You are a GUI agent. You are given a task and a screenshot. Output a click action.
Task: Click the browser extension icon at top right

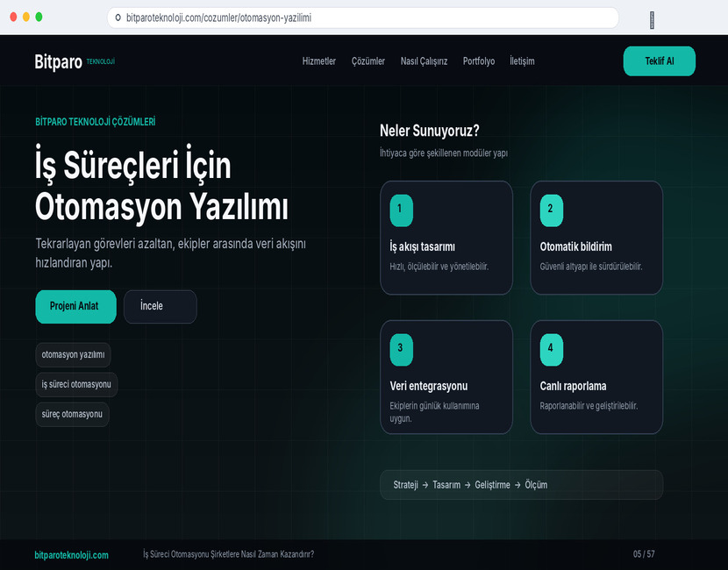point(652,20)
